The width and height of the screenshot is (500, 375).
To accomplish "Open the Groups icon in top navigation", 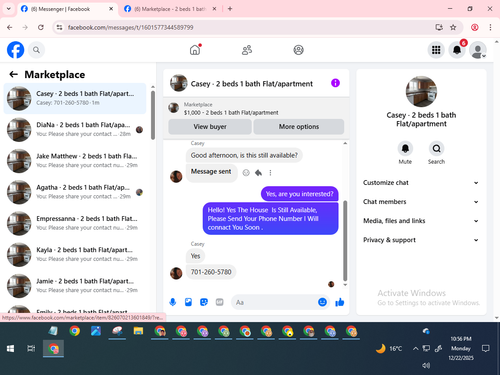I will (298, 50).
